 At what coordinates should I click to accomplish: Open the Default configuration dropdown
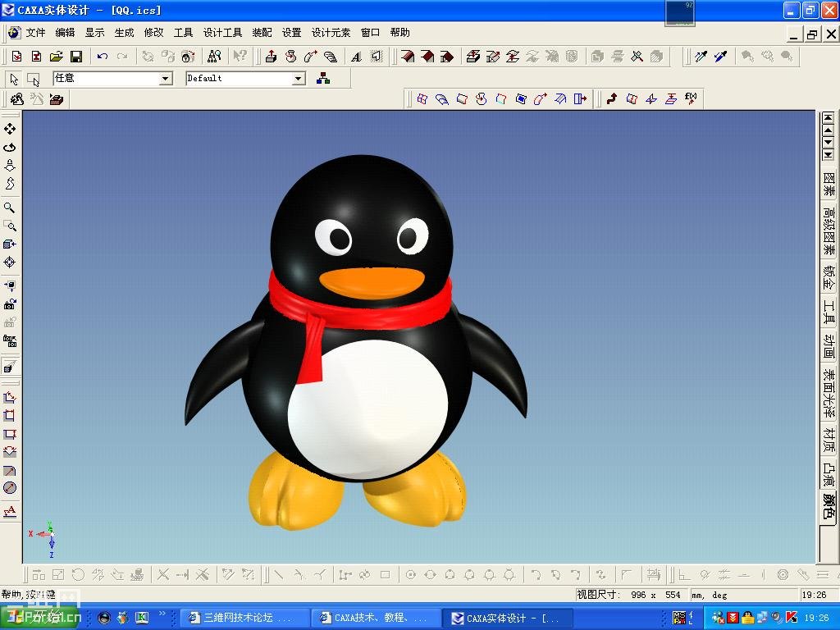pyautogui.click(x=299, y=79)
